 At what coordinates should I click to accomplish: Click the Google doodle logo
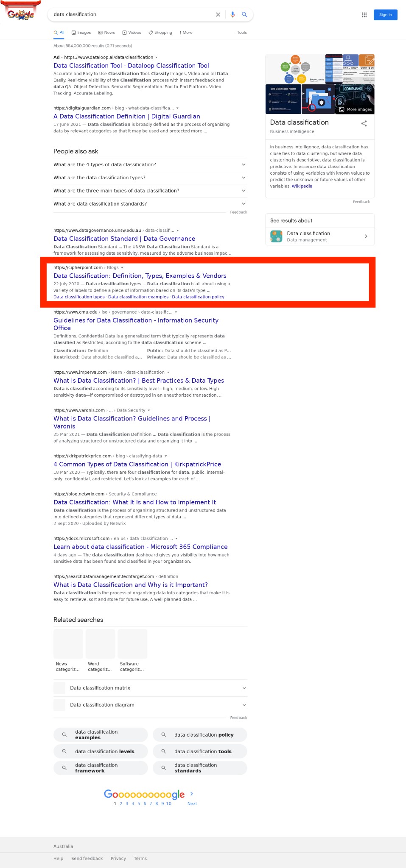pyautogui.click(x=21, y=11)
